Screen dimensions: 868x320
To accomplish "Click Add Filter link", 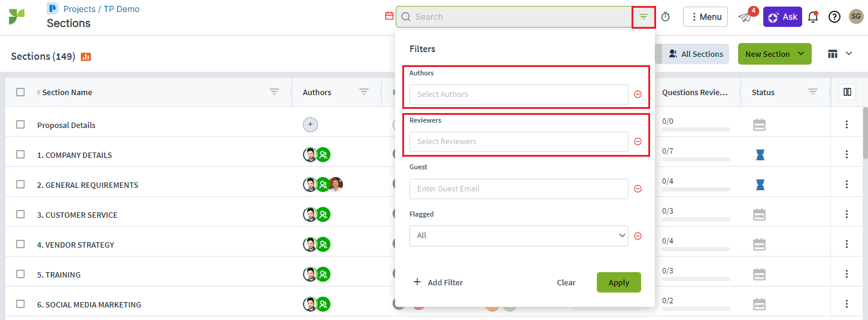I will click(438, 282).
